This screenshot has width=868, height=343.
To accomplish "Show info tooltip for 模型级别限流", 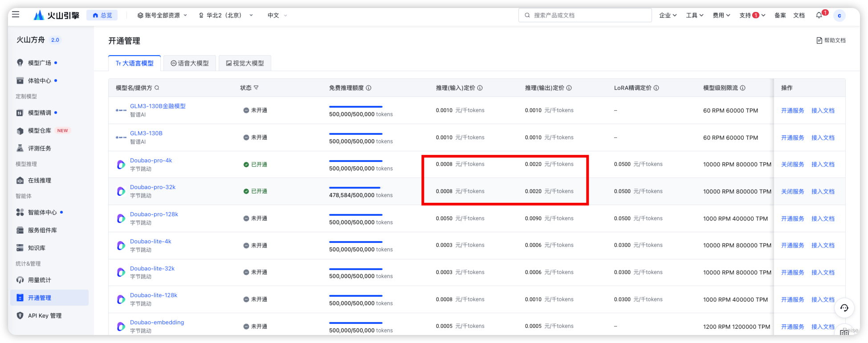I will point(743,88).
